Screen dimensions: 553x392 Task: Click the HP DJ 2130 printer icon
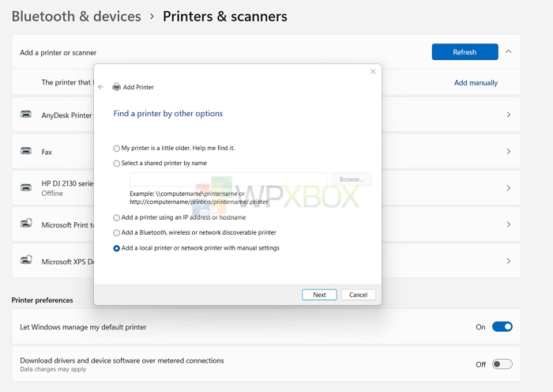pyautogui.click(x=26, y=188)
